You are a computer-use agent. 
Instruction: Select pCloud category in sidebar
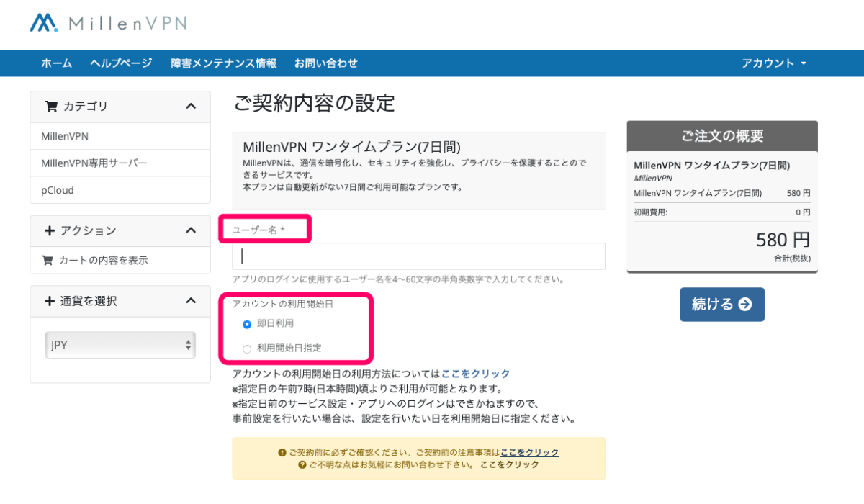[x=120, y=190]
